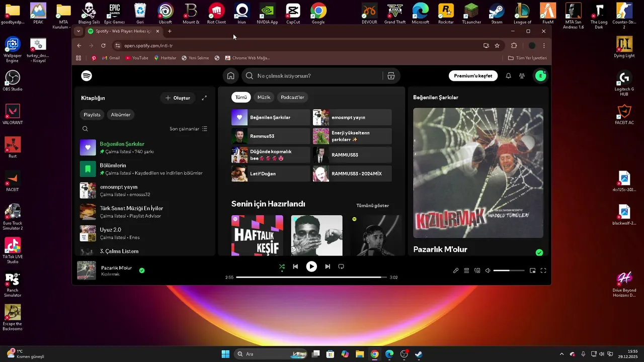Open the Windows taskbar Ara search box
Screen dimensions: 644x362
coord(271,354)
